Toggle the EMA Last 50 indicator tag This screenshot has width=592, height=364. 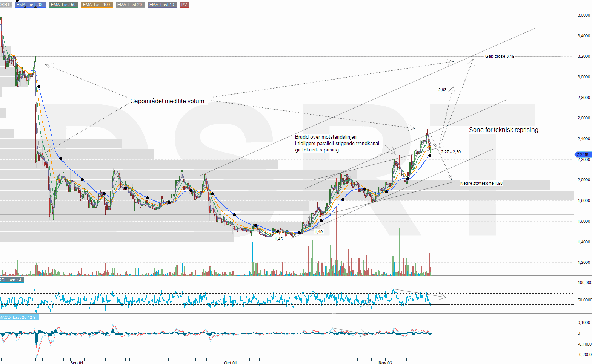coord(63,5)
